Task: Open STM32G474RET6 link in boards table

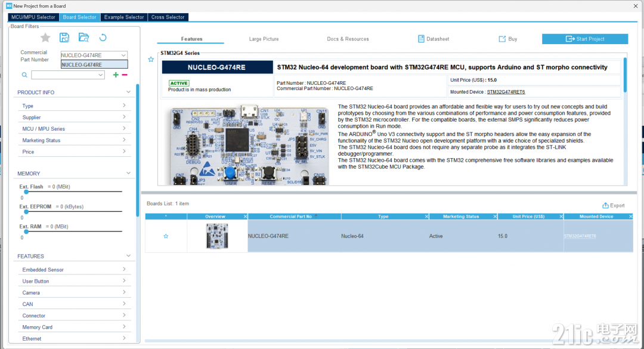Action: click(x=580, y=236)
